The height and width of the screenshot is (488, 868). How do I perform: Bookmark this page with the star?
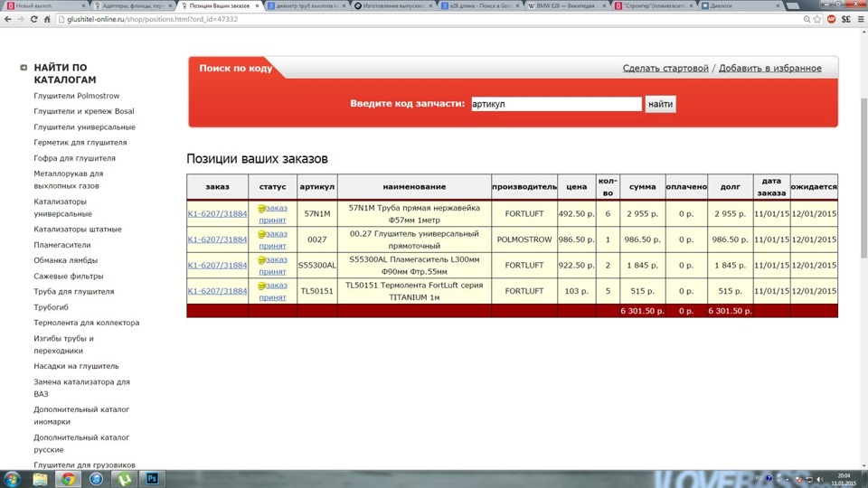[817, 19]
